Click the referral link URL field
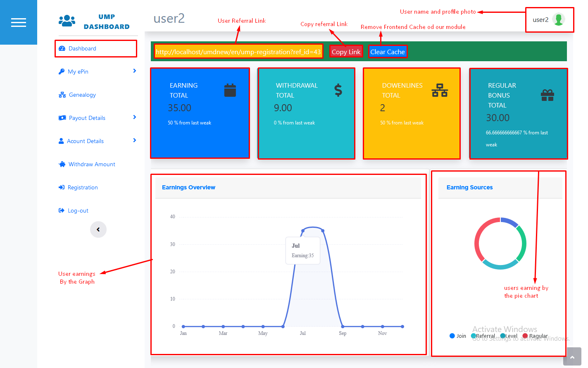The image size is (588, 368). pos(238,52)
